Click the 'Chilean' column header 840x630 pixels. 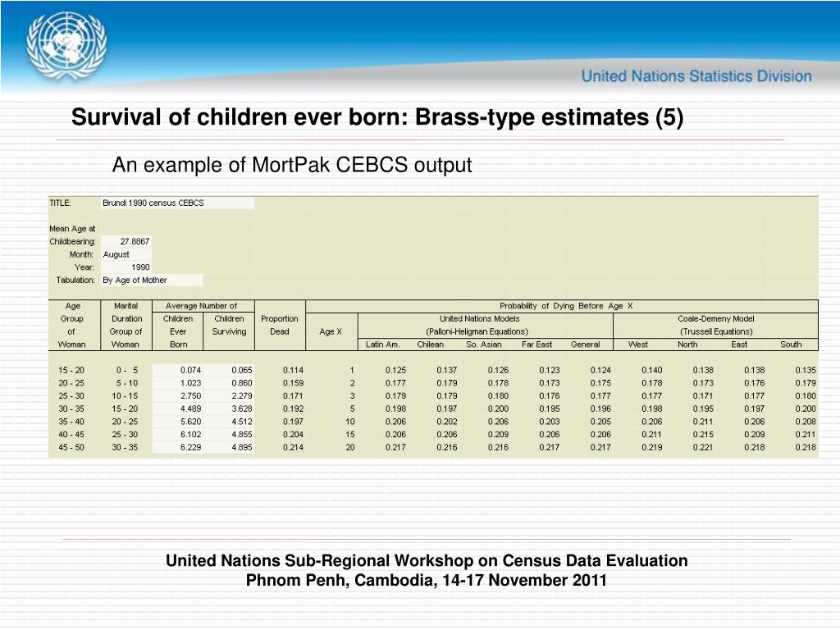[430, 345]
